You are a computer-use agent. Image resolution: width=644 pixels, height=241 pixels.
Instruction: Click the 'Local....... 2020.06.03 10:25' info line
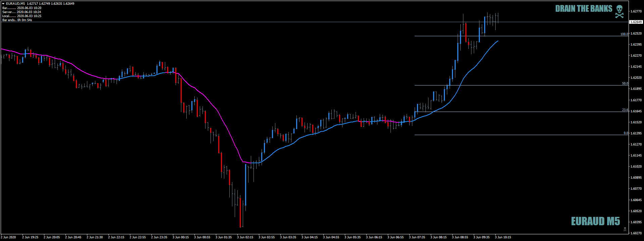(x=22, y=16)
